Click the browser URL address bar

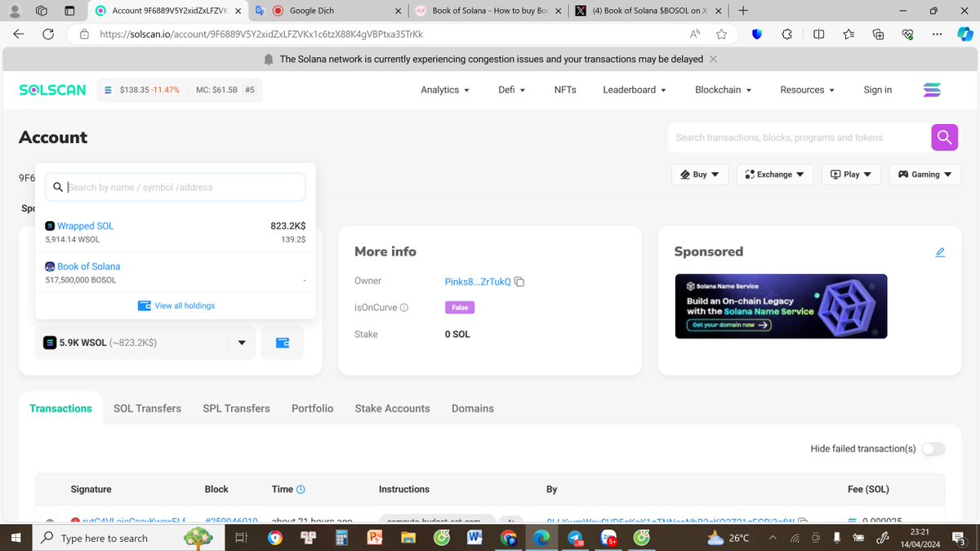(x=392, y=34)
